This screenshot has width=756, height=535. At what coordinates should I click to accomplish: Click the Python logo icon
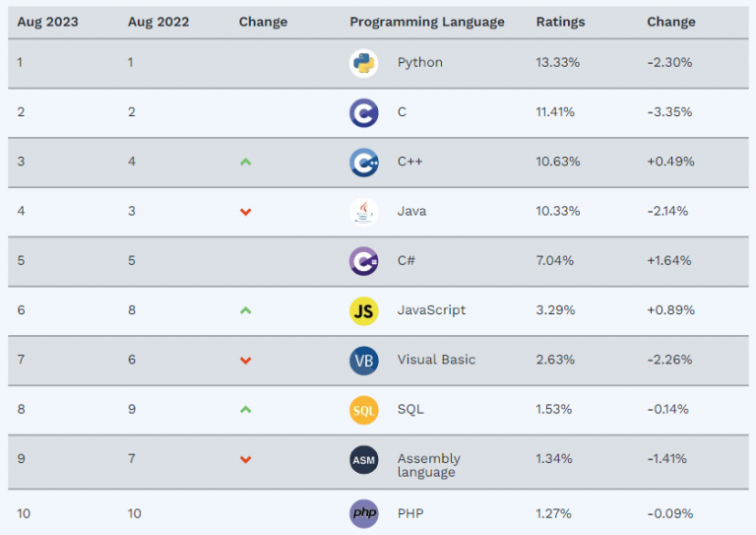[x=363, y=63]
